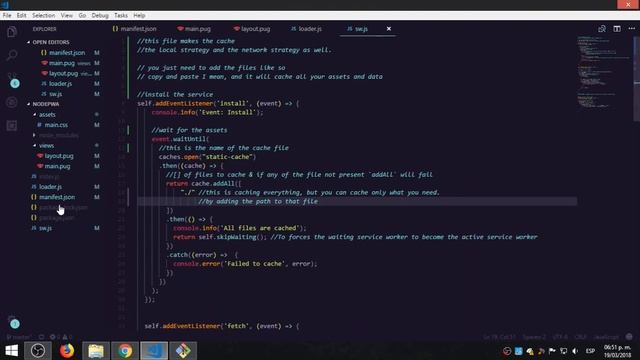Click the feedback smiley in status bar
The image size is (640, 360).
(x=629, y=337)
